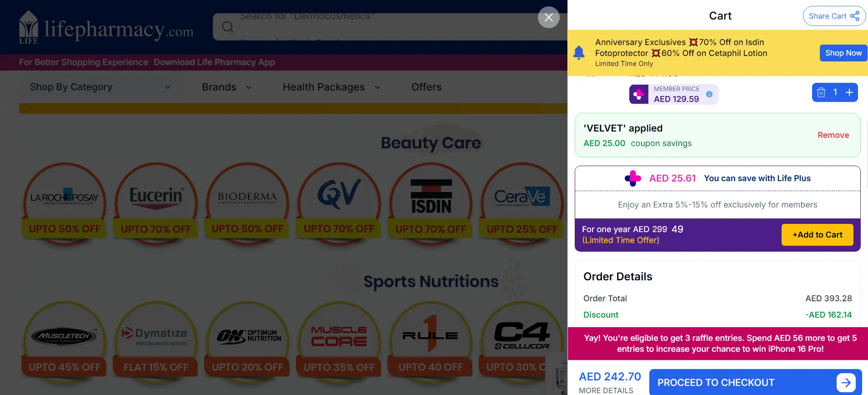Open Rule 1 brand offer

431,342
